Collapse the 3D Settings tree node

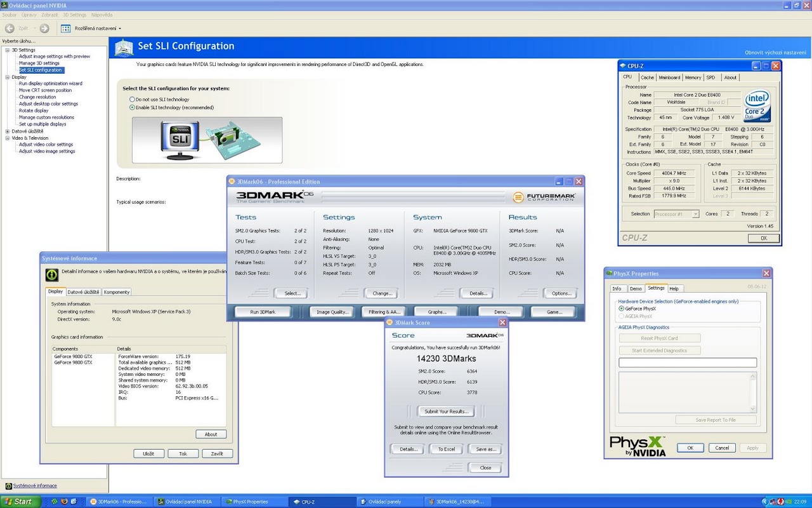[x=8, y=50]
